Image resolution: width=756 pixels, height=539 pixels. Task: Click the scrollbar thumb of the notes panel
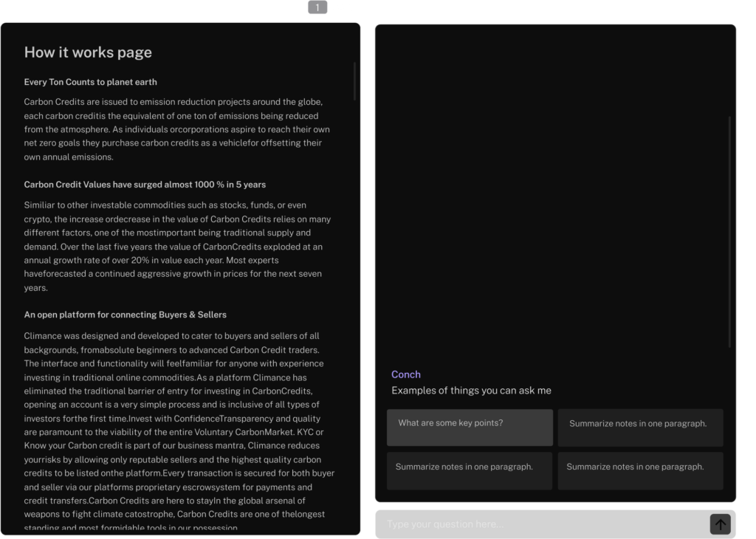coord(354,81)
